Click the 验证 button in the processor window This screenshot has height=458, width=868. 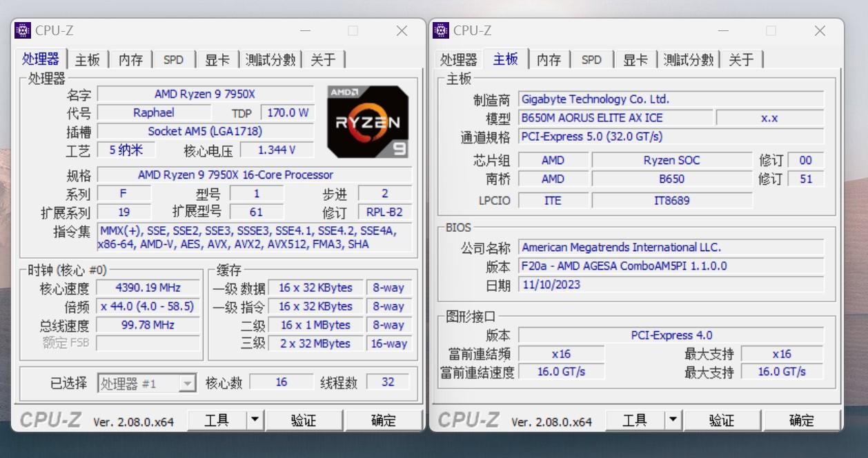[x=304, y=420]
